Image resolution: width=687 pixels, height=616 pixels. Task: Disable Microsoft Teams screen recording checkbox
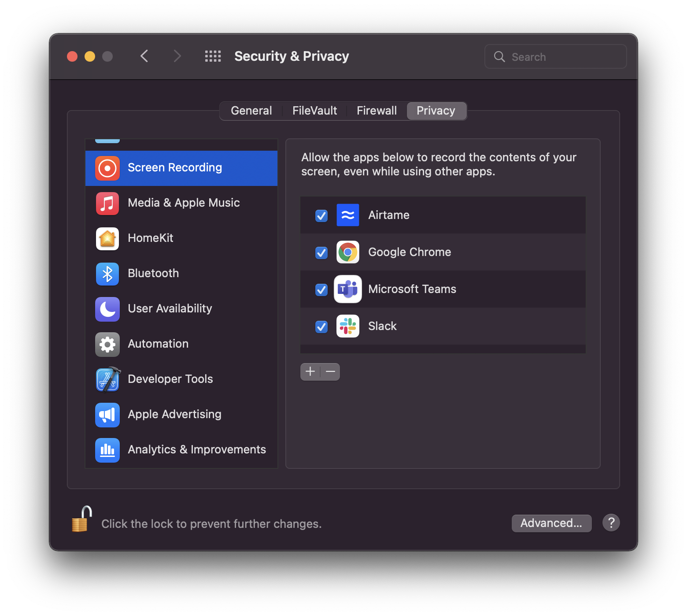[321, 289]
